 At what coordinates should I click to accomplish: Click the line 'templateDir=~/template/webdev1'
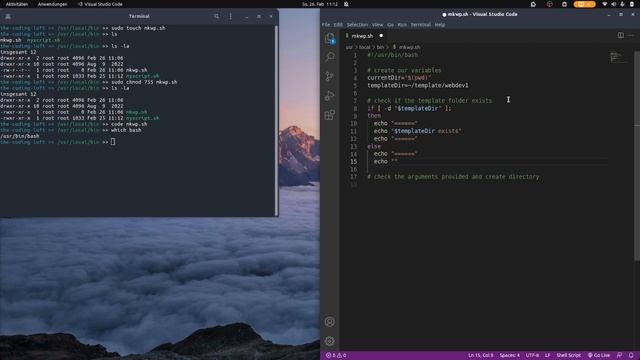click(418, 85)
